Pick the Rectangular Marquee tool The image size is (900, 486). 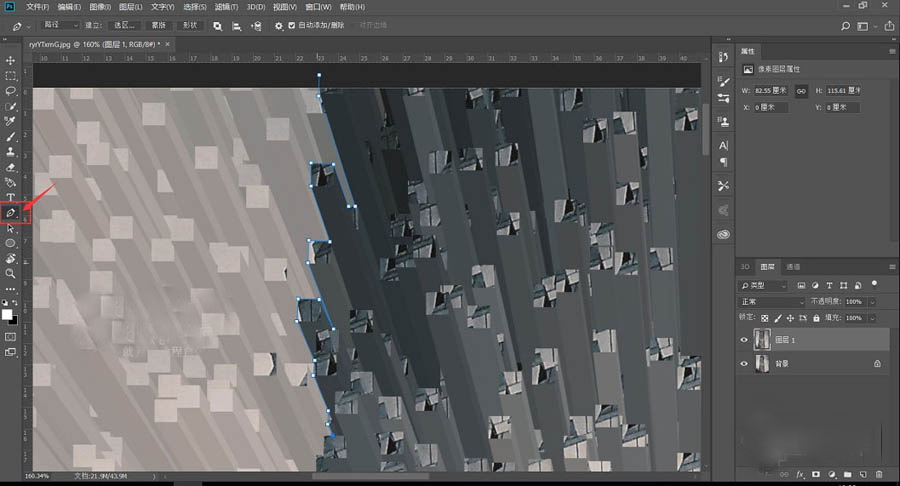[11, 75]
